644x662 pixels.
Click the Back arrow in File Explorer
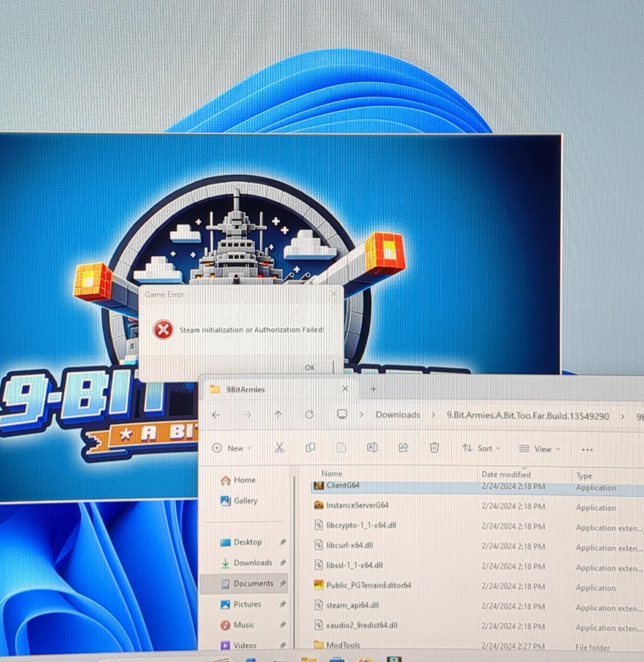click(216, 415)
